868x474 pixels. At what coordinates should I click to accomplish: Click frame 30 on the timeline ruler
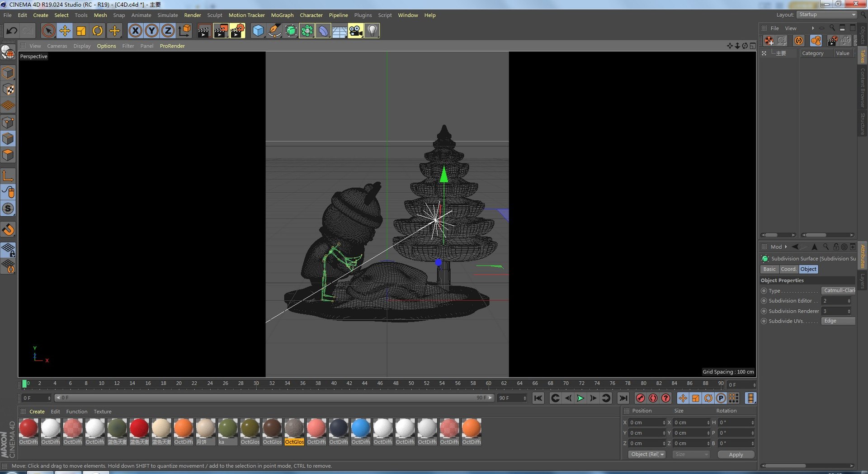point(256,384)
